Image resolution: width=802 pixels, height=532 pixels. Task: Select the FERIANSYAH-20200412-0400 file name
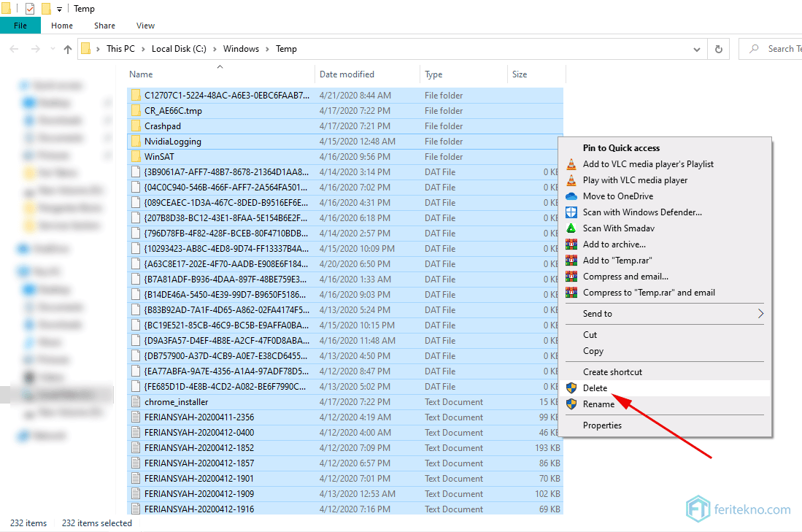point(199,433)
